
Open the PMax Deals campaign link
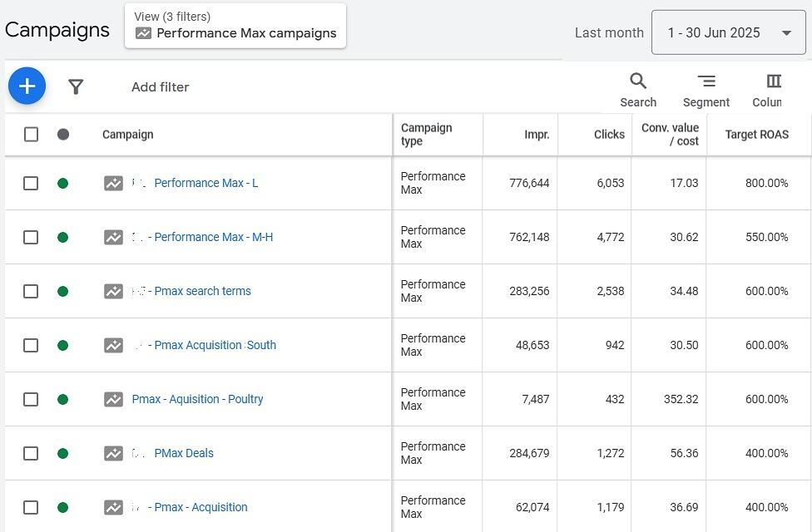[184, 453]
